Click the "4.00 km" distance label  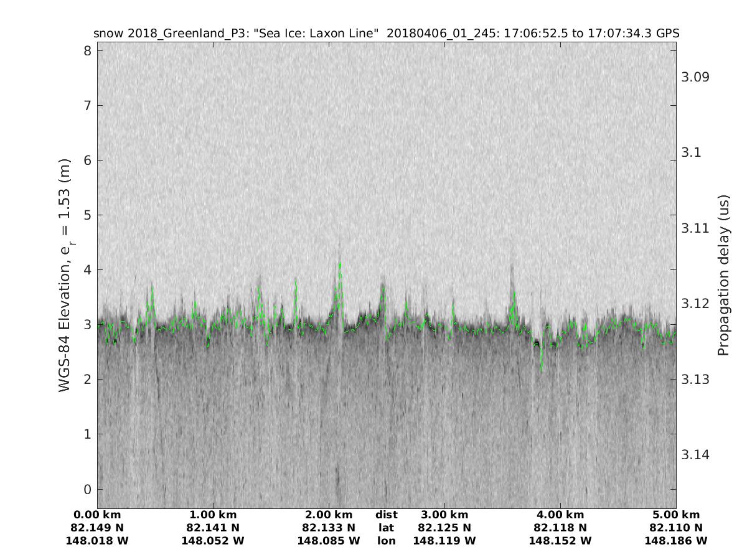[x=560, y=515]
